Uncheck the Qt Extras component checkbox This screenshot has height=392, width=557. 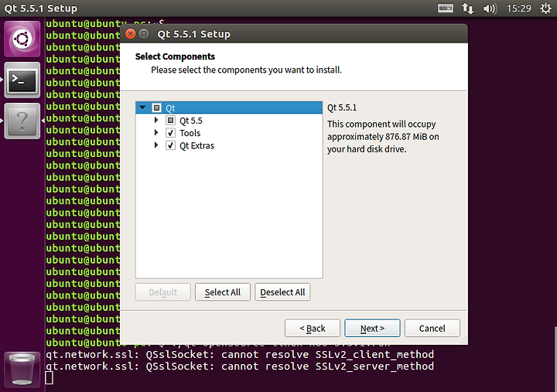click(x=170, y=145)
